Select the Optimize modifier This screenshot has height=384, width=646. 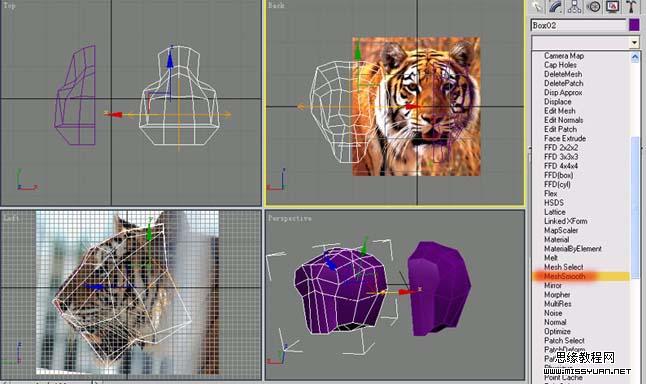click(557, 332)
